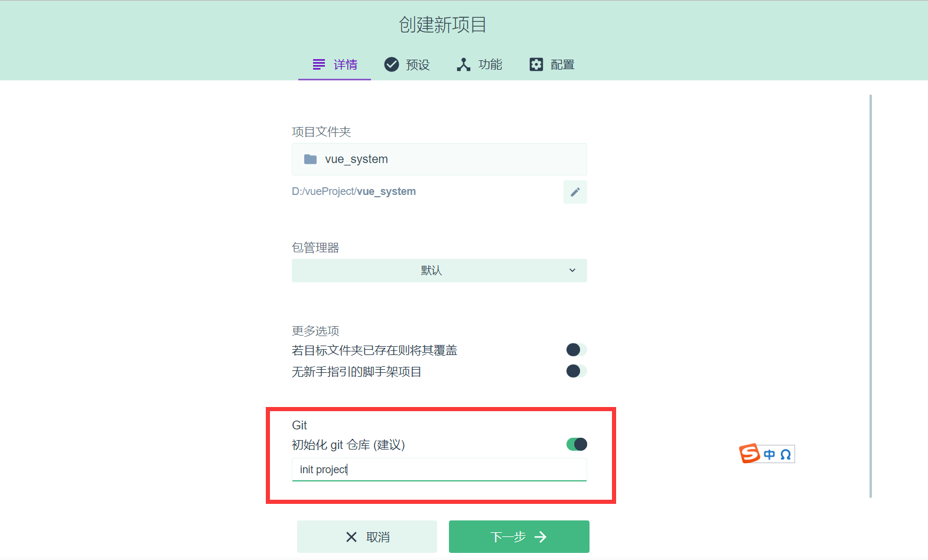Image resolution: width=928 pixels, height=560 pixels.
Task: Click the Sogou headphone voice icon
Action: click(x=786, y=454)
